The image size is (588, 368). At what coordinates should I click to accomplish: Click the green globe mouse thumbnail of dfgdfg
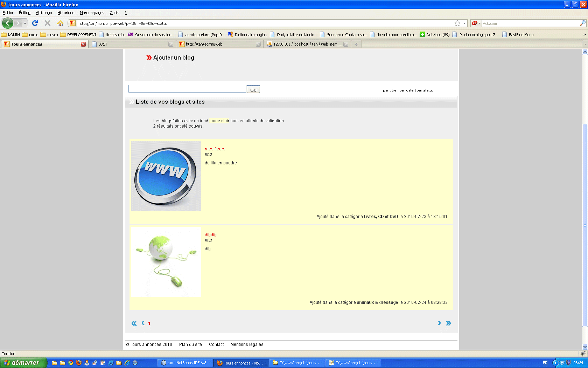(166, 262)
